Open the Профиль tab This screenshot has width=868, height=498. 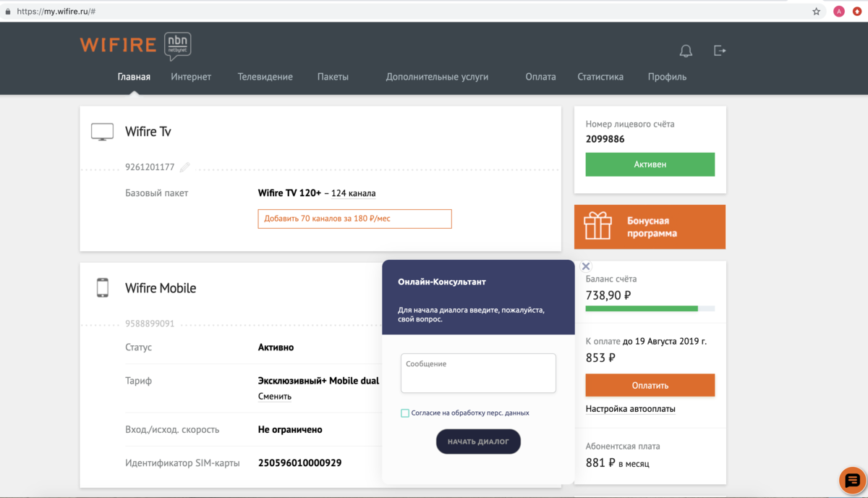pyautogui.click(x=667, y=77)
